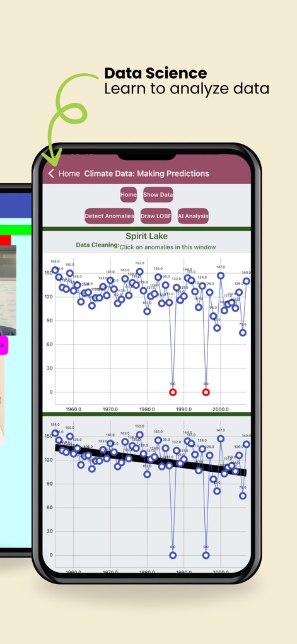The width and height of the screenshot is (297, 644).
Task: Click the 'Data Cleaning:' label
Action: pyautogui.click(x=98, y=245)
